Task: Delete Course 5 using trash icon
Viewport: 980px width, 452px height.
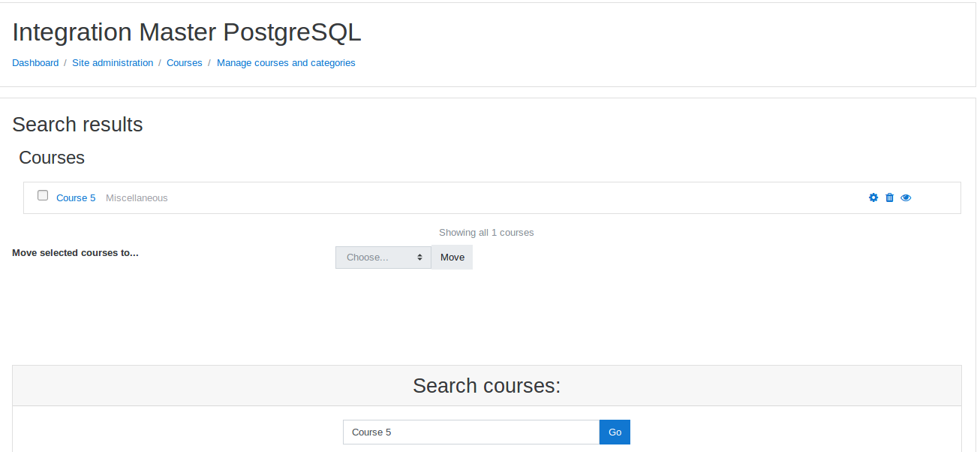Action: coord(890,197)
